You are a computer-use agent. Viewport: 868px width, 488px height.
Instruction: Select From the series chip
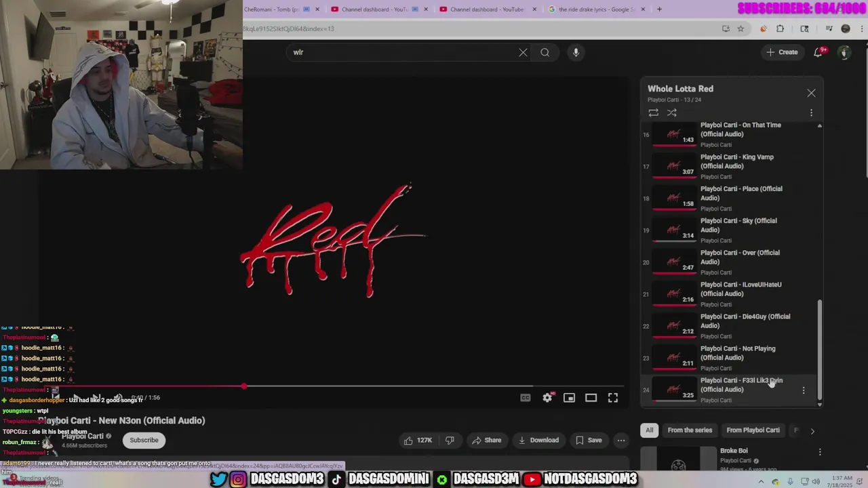690,430
